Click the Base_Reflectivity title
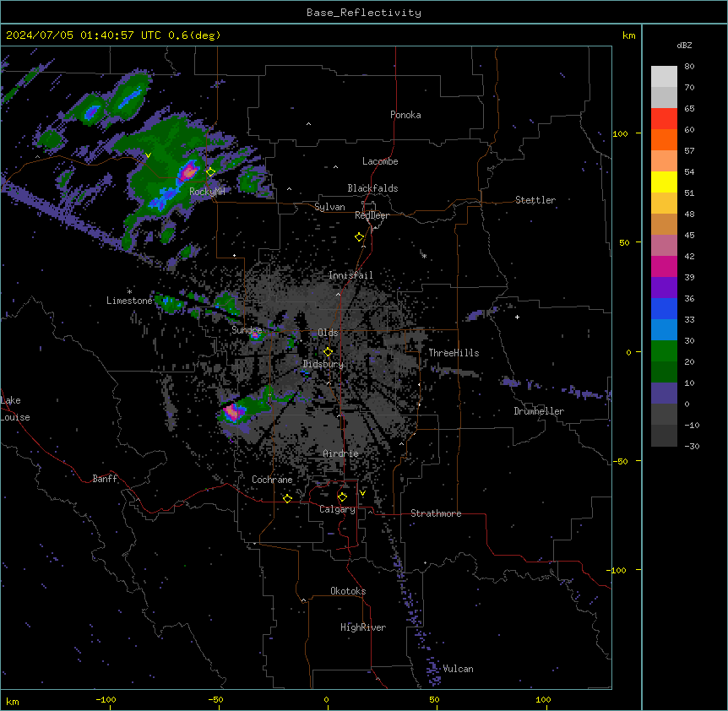The height and width of the screenshot is (711, 728). click(x=364, y=13)
